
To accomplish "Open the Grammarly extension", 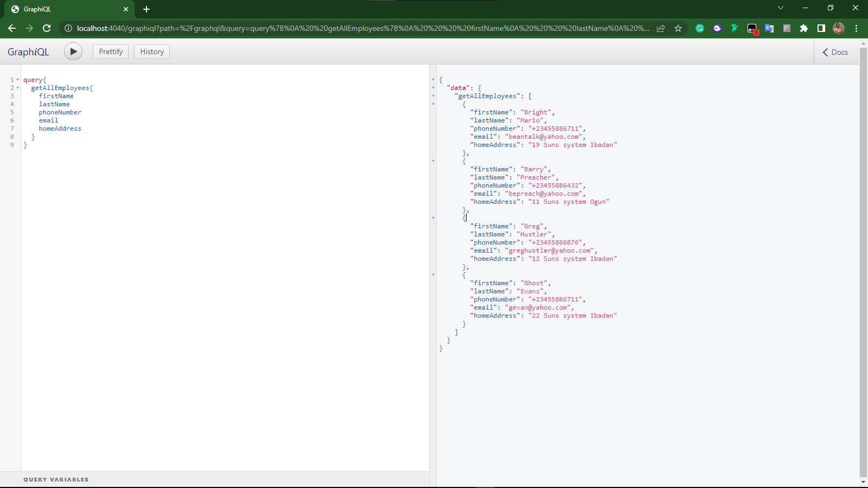I will coord(700,28).
